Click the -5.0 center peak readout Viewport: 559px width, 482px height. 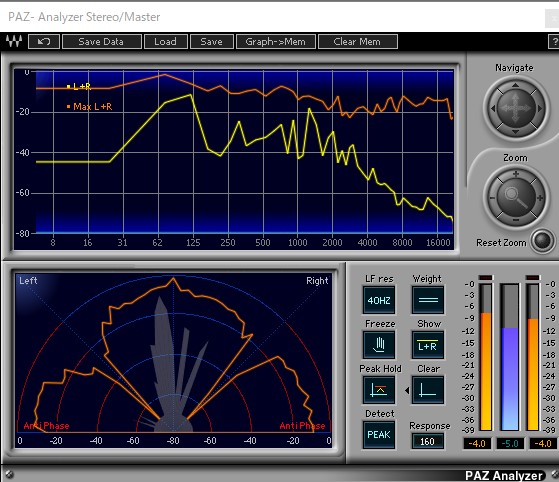(x=510, y=443)
